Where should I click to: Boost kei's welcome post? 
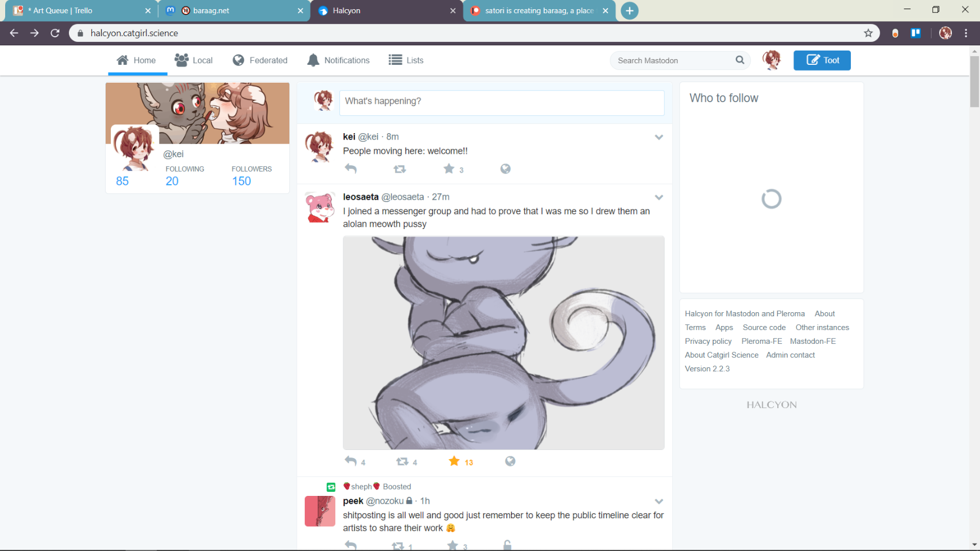coord(400,169)
